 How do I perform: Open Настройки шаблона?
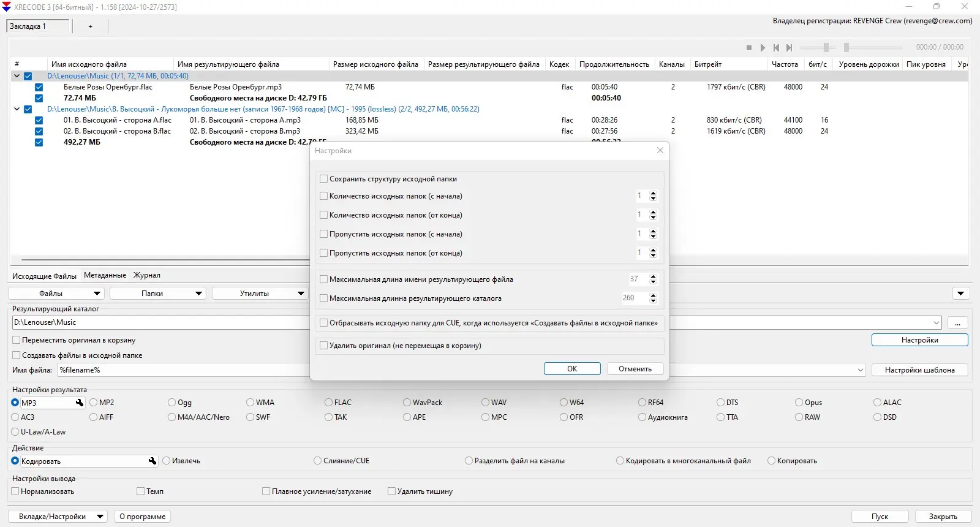(919, 370)
